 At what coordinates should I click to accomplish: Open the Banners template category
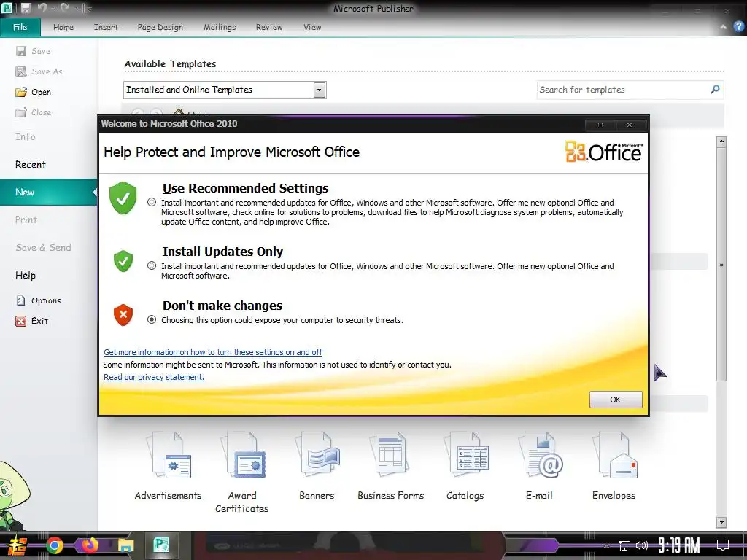pyautogui.click(x=317, y=466)
